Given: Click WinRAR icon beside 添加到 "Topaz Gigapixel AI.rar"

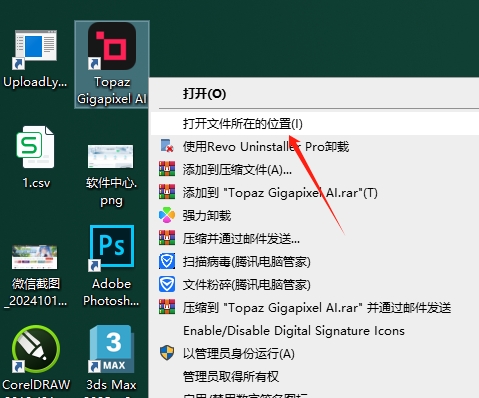Looking at the screenshot, I should 167,192.
